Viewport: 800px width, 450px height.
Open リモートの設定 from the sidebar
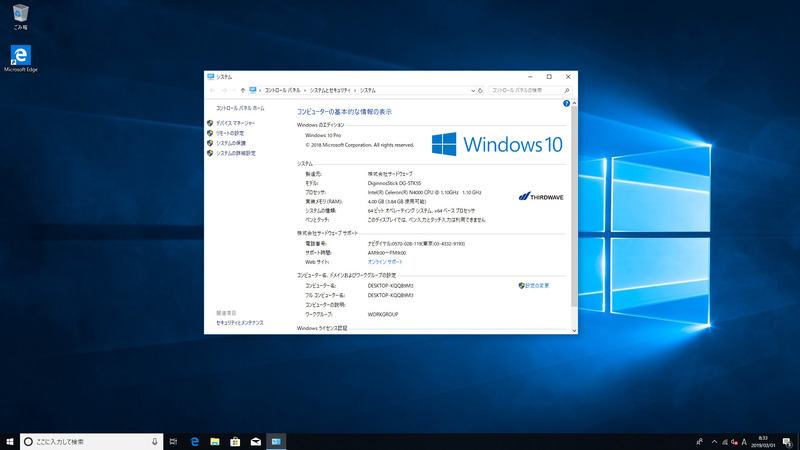click(230, 133)
